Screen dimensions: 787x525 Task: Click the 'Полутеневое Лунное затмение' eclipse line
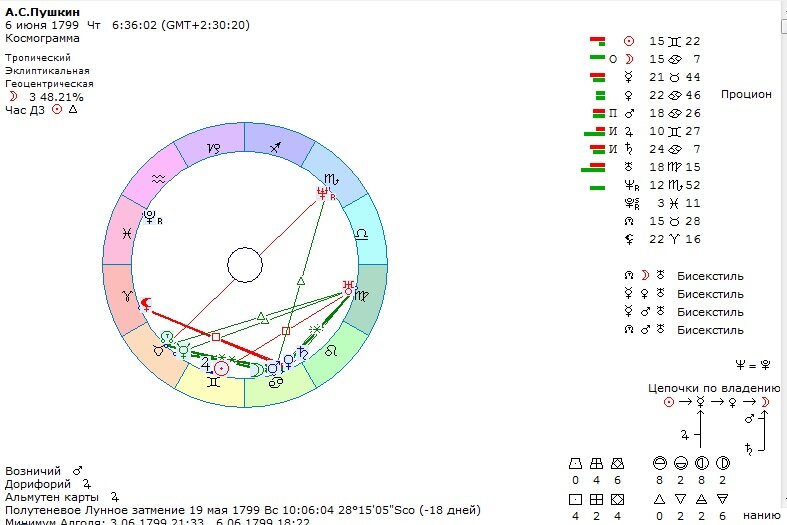(x=243, y=510)
